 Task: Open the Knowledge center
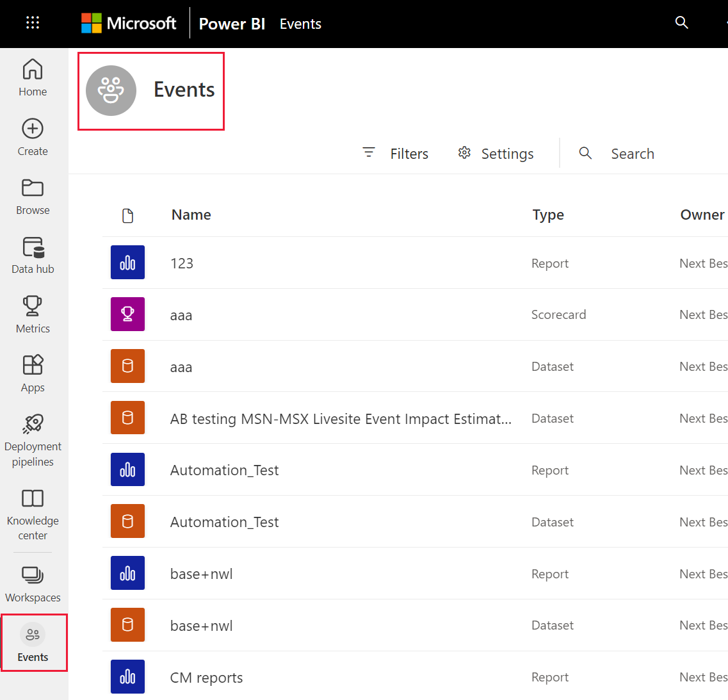pos(33,515)
